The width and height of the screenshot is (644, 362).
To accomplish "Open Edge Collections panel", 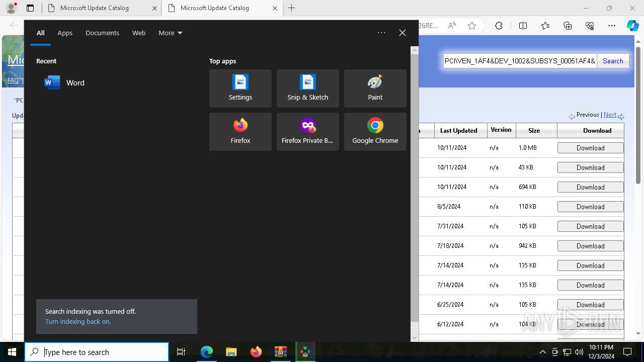I will pos(568,26).
